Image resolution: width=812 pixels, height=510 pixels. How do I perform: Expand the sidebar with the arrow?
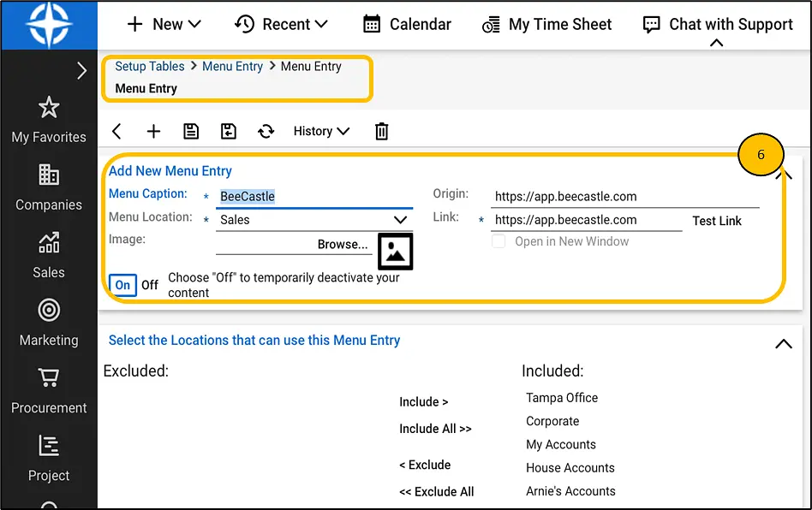(81, 70)
